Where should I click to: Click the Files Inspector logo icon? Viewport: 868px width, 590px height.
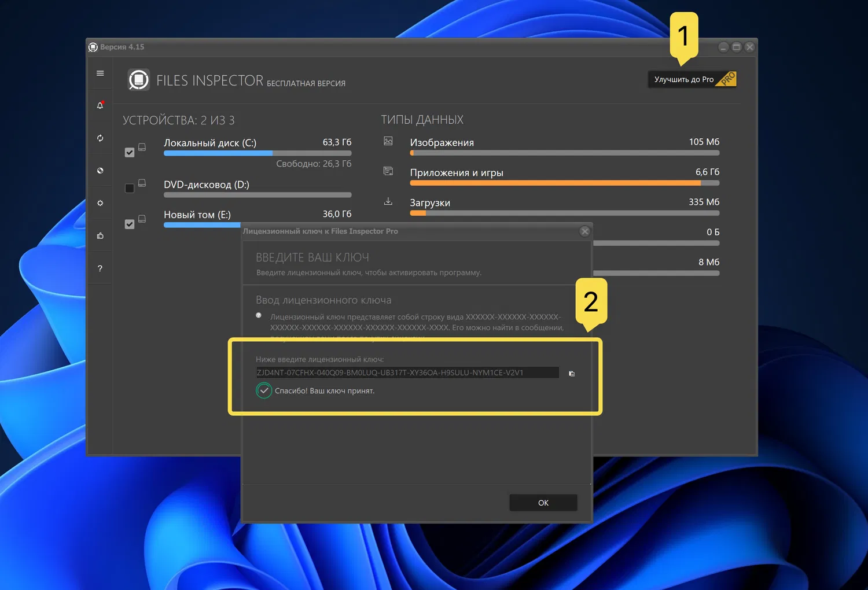click(x=138, y=79)
